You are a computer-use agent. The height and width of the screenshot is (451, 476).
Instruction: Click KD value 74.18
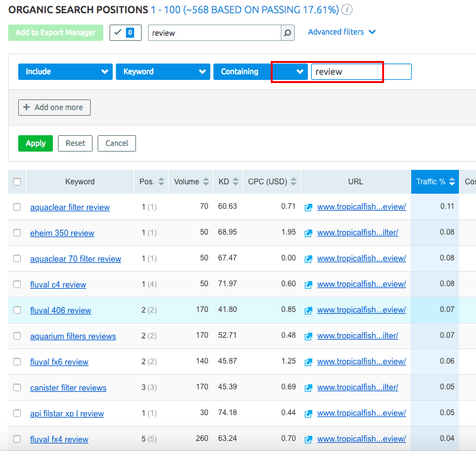coord(227,413)
